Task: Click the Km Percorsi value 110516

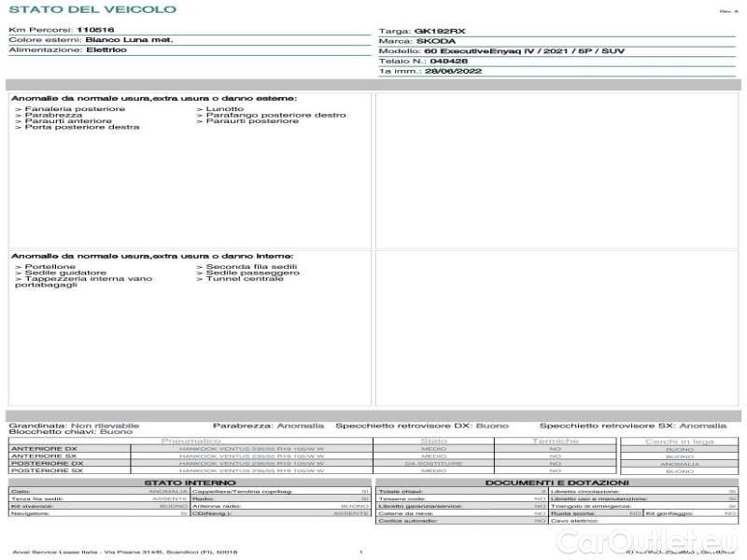Action: click(95, 30)
